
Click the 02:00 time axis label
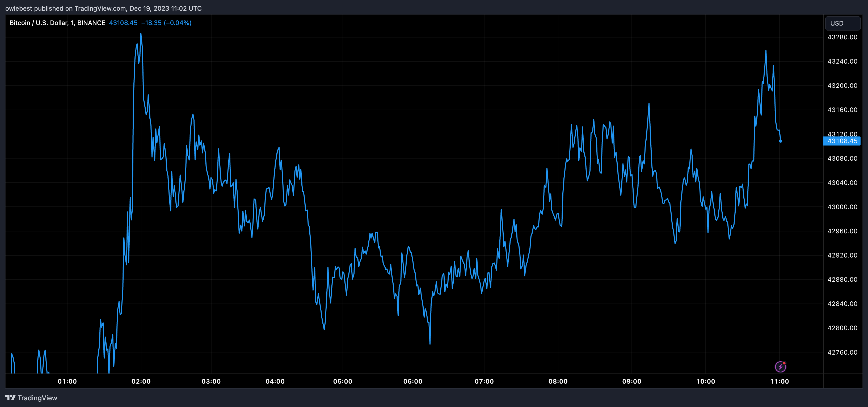pyautogui.click(x=141, y=381)
